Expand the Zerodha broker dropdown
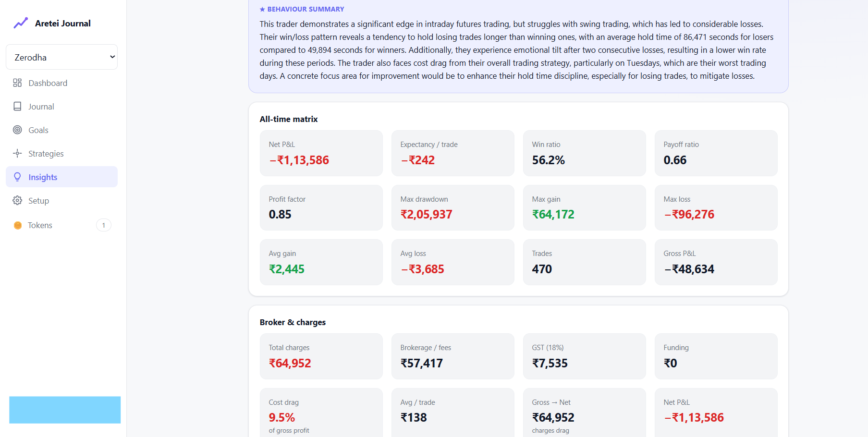 click(61, 57)
